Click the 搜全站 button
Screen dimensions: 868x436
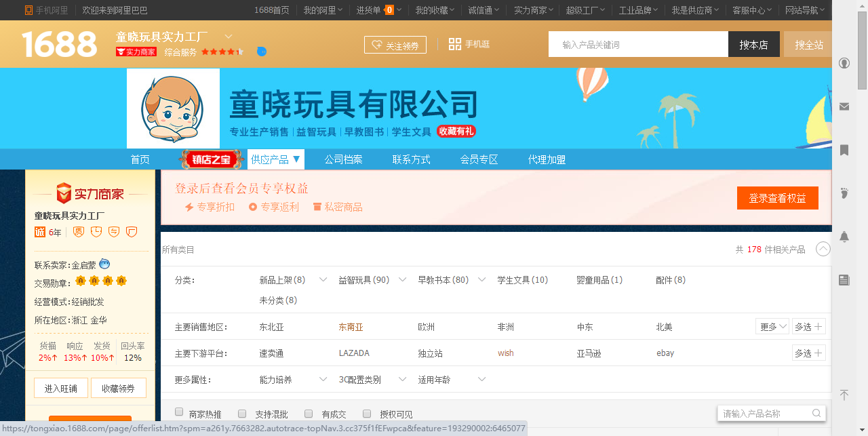[809, 45]
